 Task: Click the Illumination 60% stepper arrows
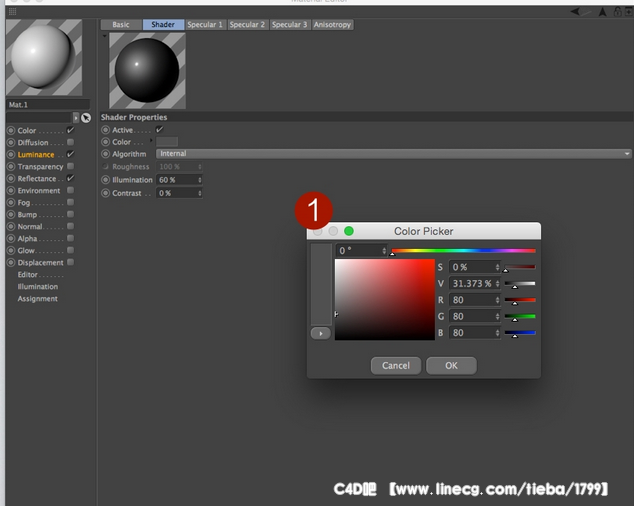199,180
